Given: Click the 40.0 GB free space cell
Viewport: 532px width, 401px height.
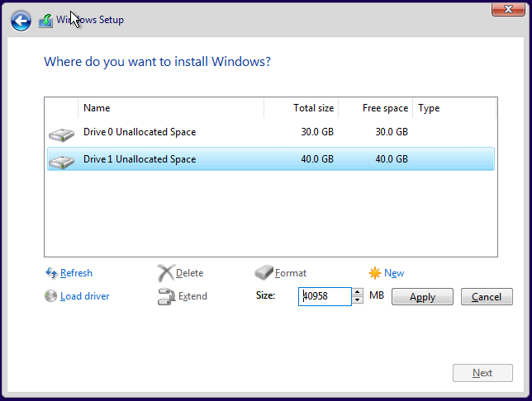Looking at the screenshot, I should pyautogui.click(x=392, y=159).
